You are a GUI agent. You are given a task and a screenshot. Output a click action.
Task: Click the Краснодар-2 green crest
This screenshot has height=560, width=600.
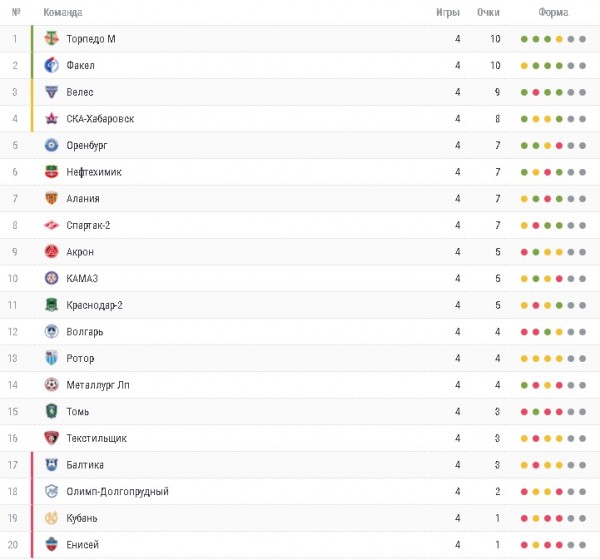pyautogui.click(x=52, y=305)
